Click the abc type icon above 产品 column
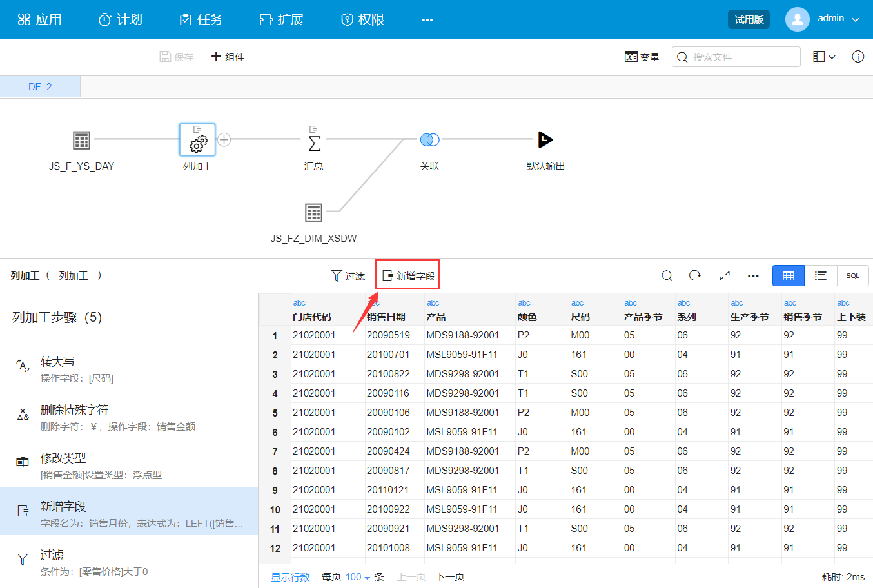The width and height of the screenshot is (873, 588). 433,302
